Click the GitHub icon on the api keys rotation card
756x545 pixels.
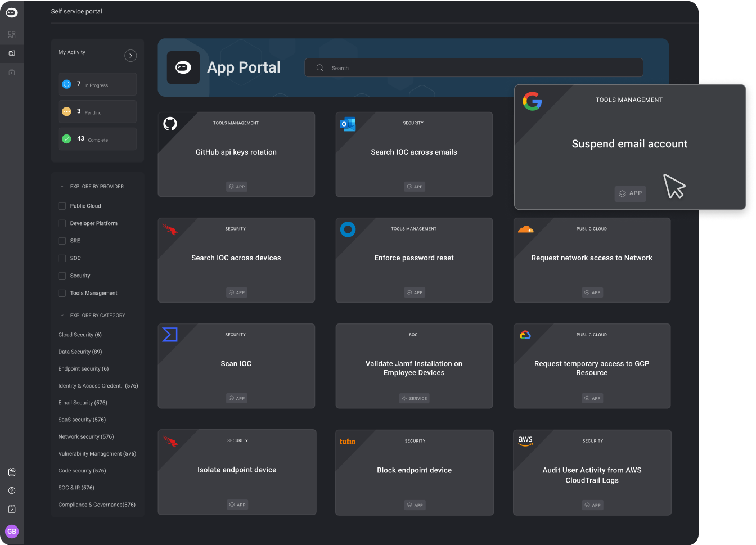click(170, 124)
